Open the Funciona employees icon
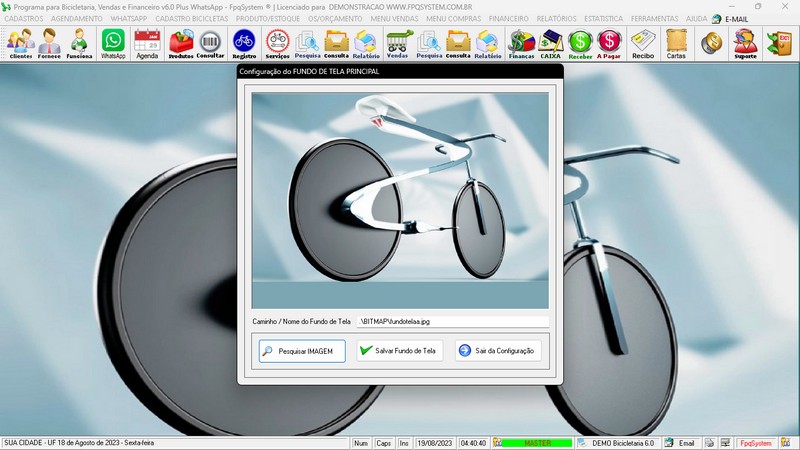 79,44
